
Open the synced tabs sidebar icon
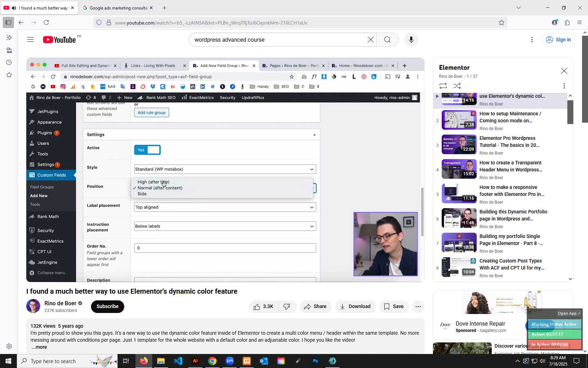9,50
